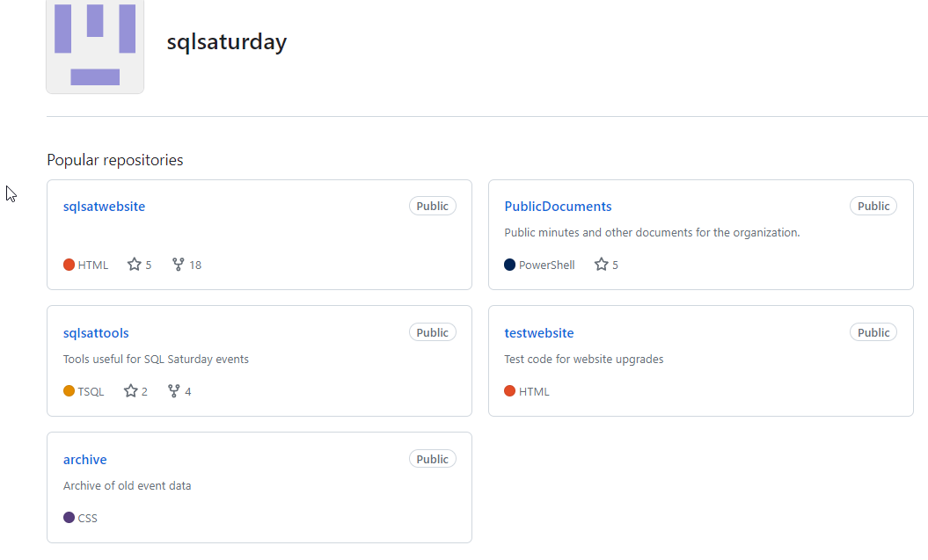The image size is (928, 560).
Task: Click the fork icon showing 18 forks
Action: [179, 265]
